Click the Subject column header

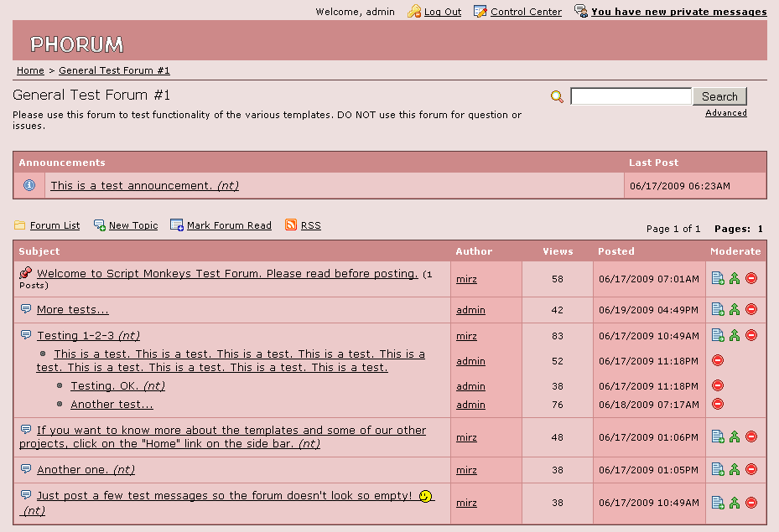tap(39, 251)
